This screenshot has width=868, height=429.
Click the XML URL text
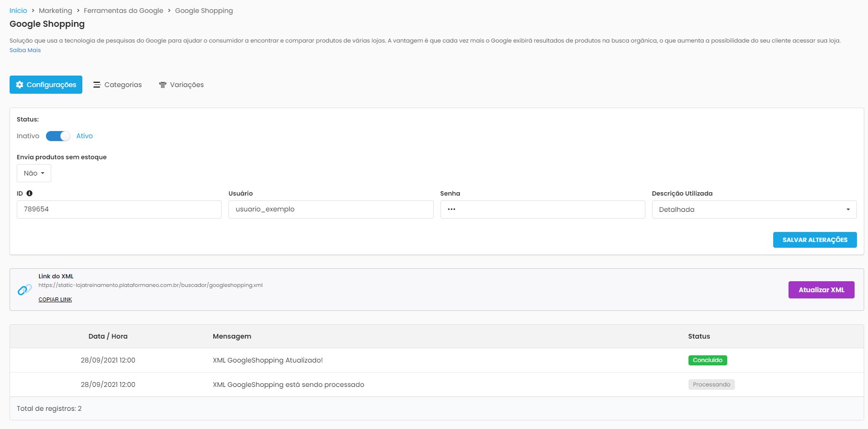click(150, 285)
